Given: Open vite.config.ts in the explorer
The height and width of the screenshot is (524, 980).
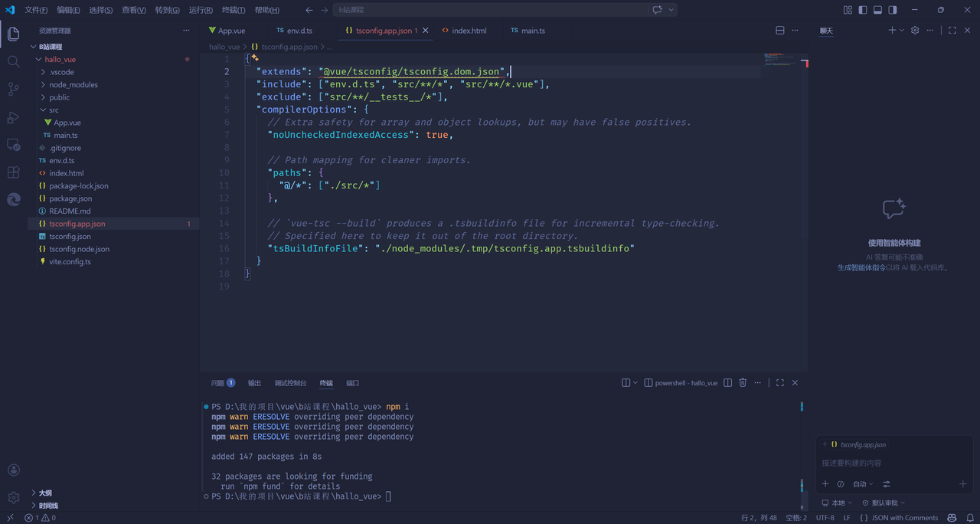Looking at the screenshot, I should pyautogui.click(x=70, y=262).
